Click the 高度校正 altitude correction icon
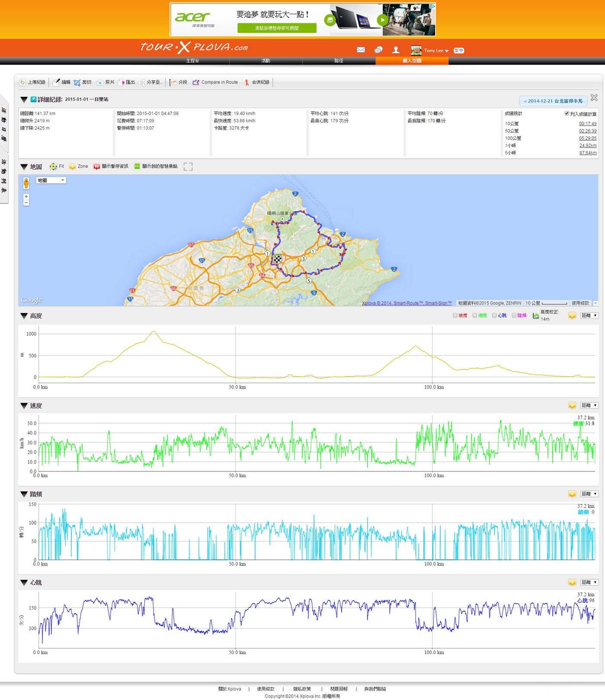Image resolution: width=605 pixels, height=700 pixels. coord(536,316)
